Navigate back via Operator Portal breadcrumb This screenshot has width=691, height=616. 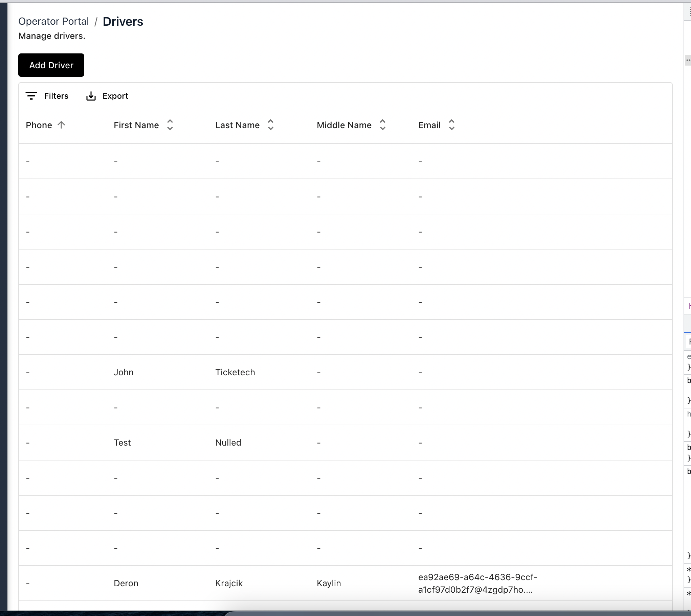click(53, 21)
